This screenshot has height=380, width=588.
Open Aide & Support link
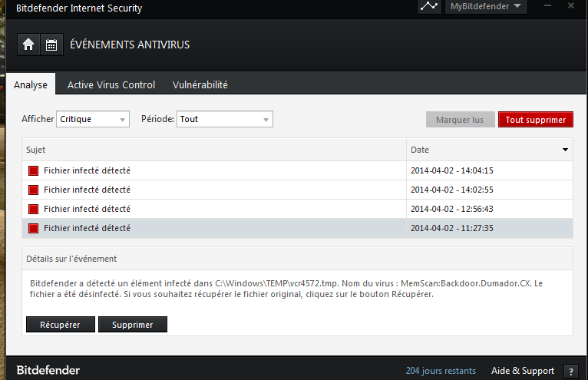point(523,371)
